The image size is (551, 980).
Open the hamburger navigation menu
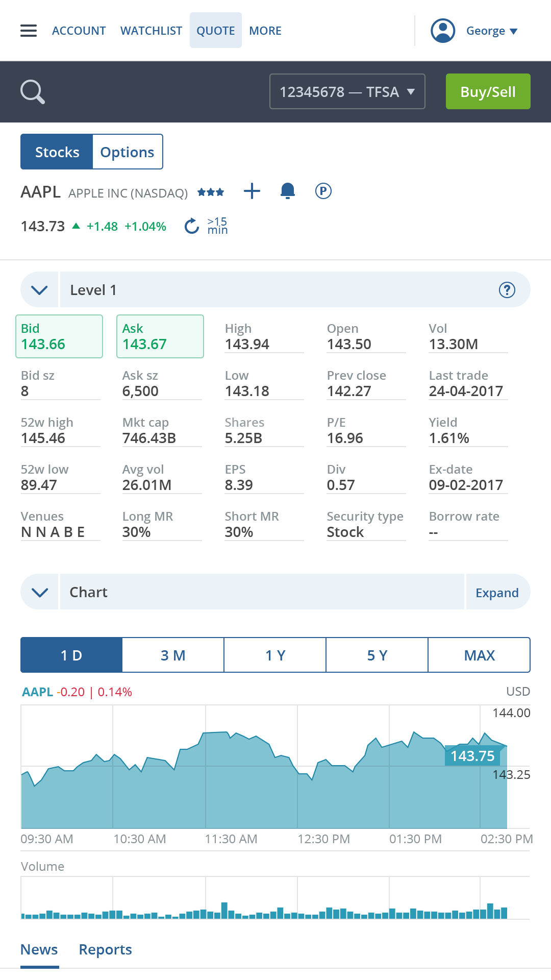[29, 31]
